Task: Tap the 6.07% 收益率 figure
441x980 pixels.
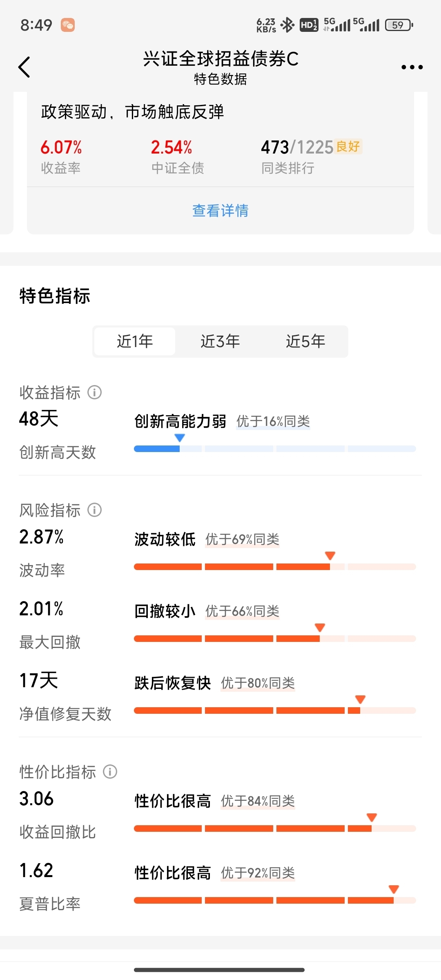Action: 61,147
